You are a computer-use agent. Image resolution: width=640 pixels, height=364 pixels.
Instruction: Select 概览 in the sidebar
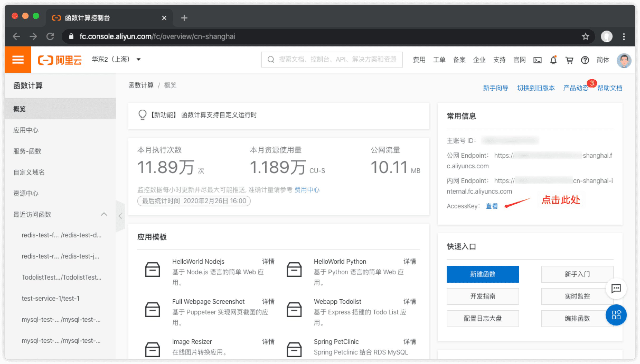60,109
